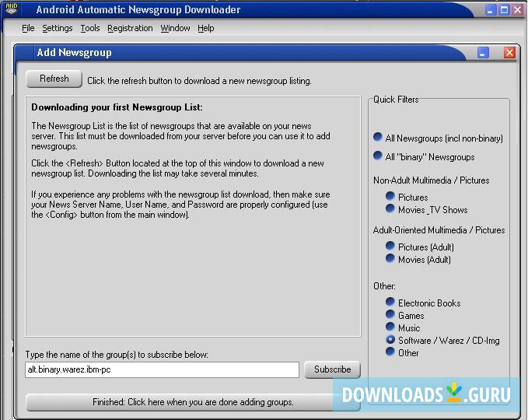Click Finished button when done adding groups
Screen dimensions: 528x420
point(194,402)
